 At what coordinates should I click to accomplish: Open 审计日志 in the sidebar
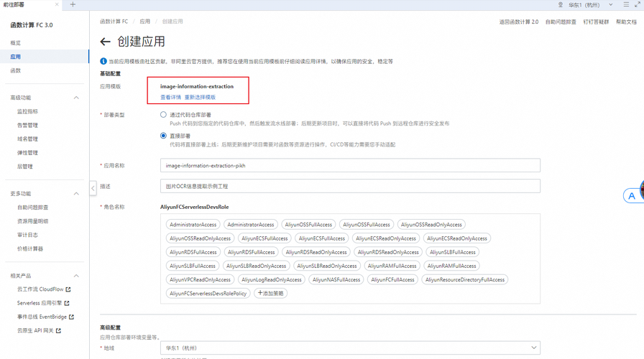pos(27,235)
